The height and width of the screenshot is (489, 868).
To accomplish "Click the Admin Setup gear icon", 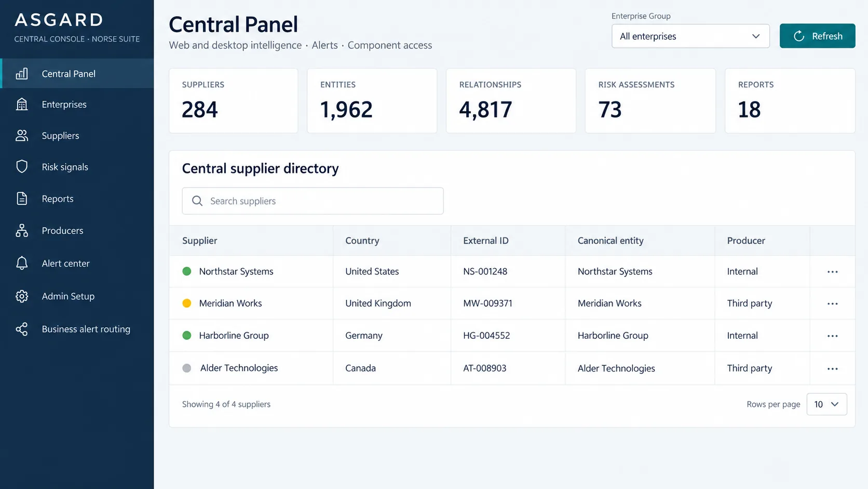I will coord(22,296).
